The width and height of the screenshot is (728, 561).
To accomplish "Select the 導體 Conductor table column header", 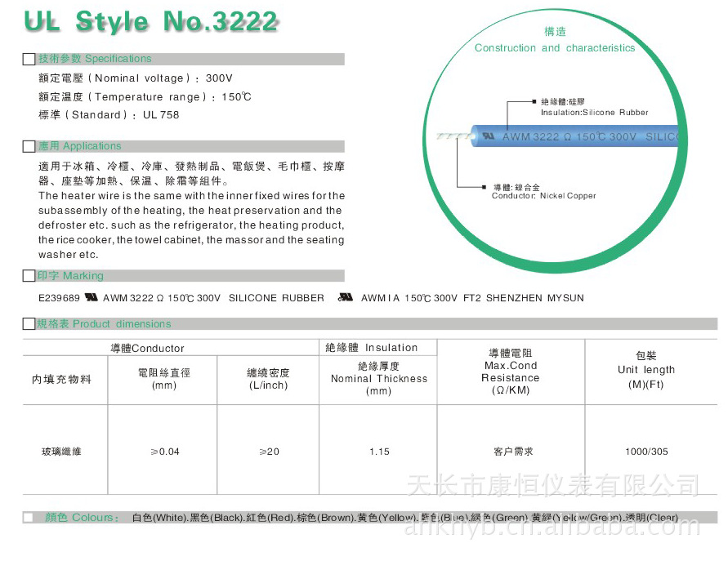I will point(148,349).
